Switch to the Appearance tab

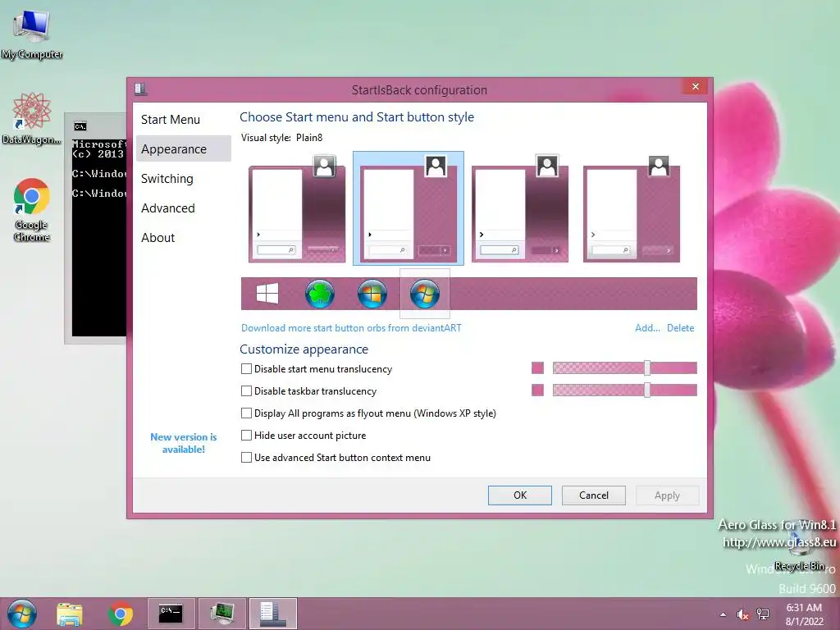click(183, 149)
